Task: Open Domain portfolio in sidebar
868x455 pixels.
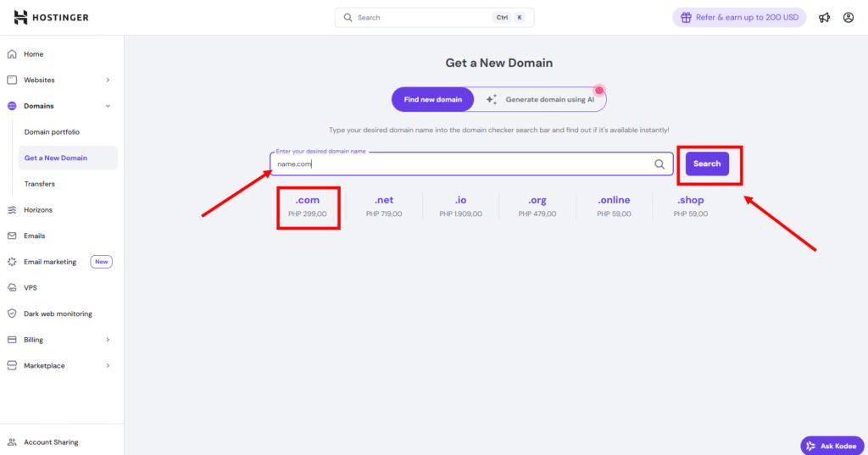Action: [x=52, y=132]
